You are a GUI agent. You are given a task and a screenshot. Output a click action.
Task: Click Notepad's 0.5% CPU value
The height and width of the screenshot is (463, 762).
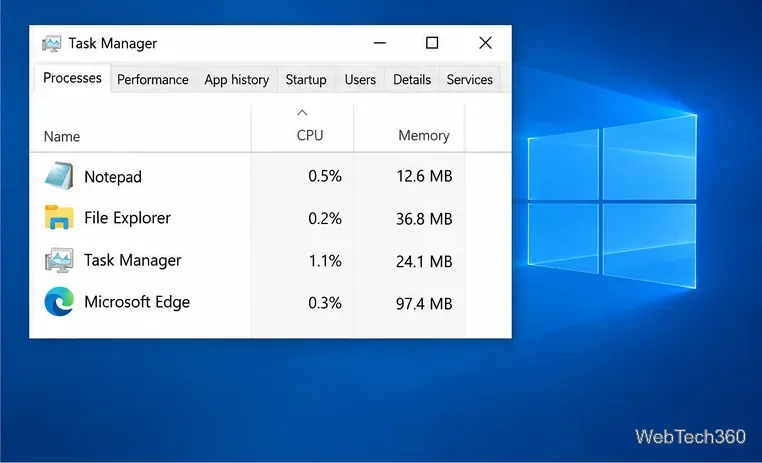[325, 176]
